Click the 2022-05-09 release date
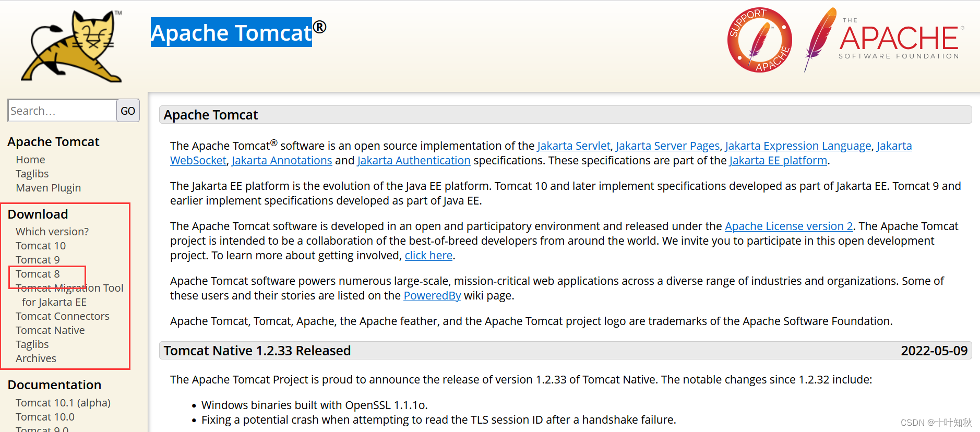This screenshot has height=432, width=980. [x=934, y=351]
